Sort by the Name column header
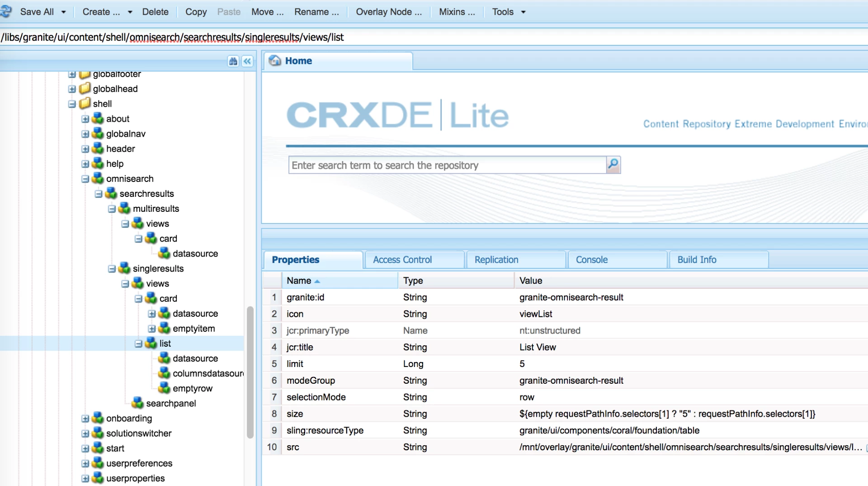The width and height of the screenshot is (868, 486). 340,281
